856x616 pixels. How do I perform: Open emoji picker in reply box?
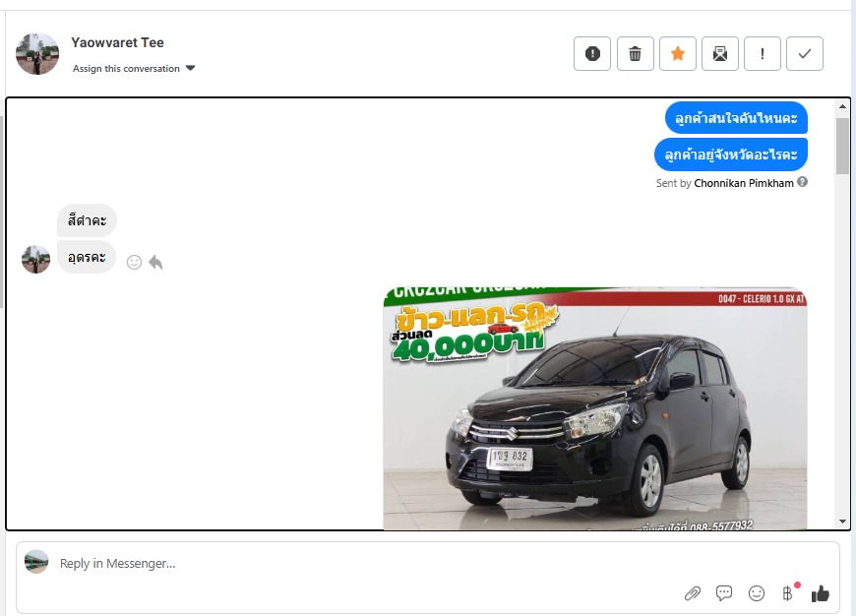756,593
